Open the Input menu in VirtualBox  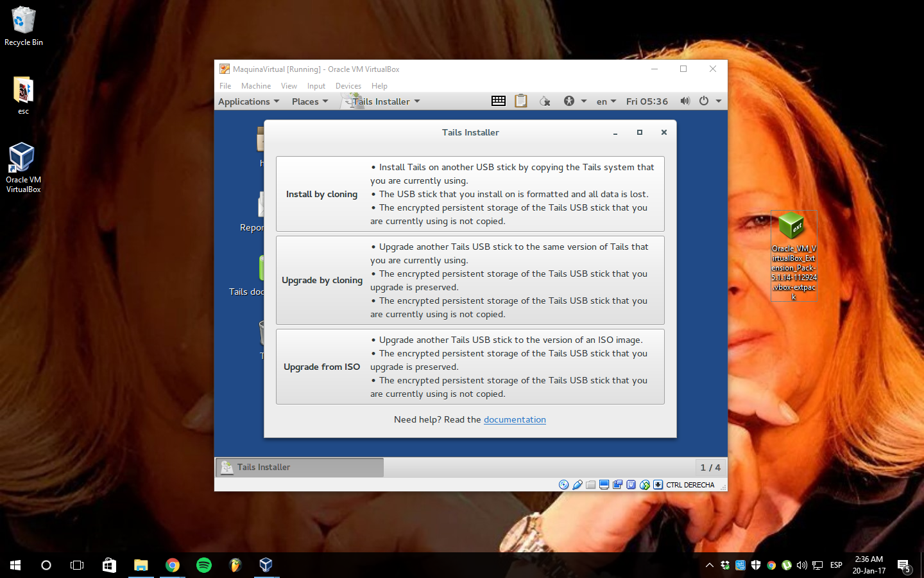click(316, 86)
